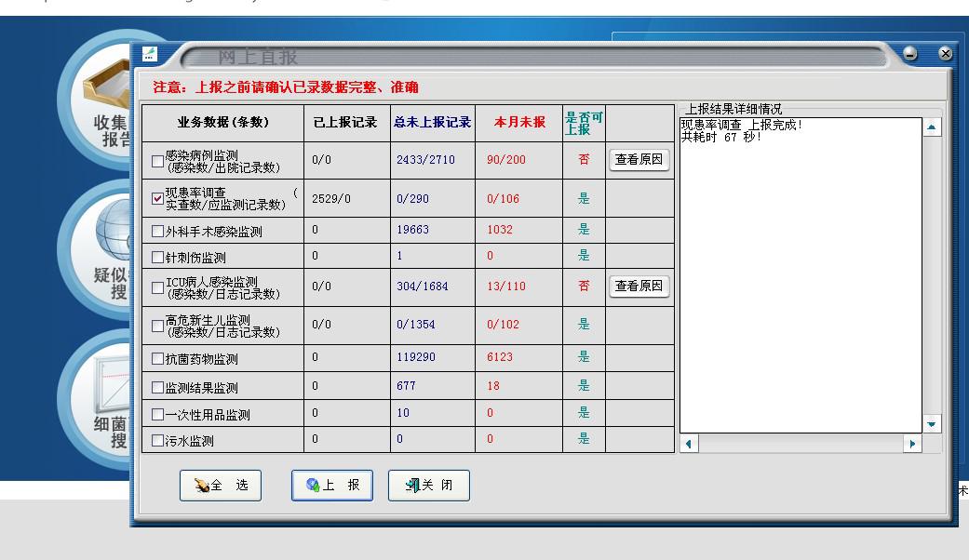Check the 污水监测 checkbox
Viewport: 969px width, 560px height.
tap(156, 439)
